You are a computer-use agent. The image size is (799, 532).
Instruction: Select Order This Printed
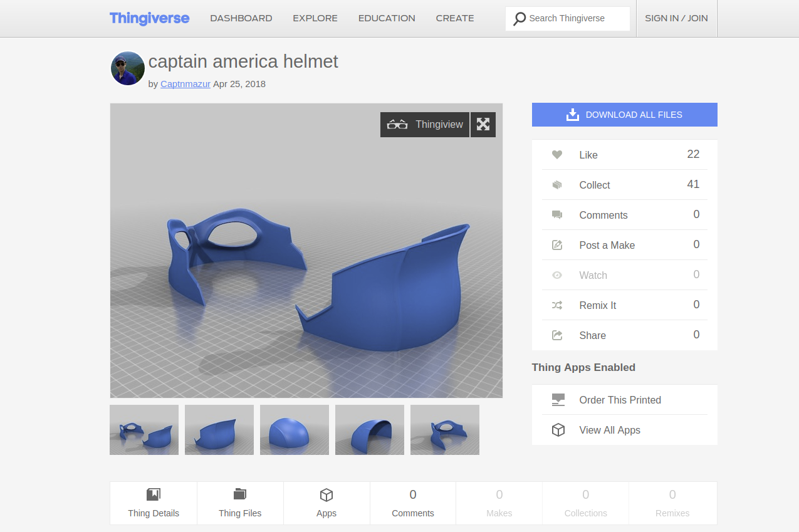pos(625,400)
